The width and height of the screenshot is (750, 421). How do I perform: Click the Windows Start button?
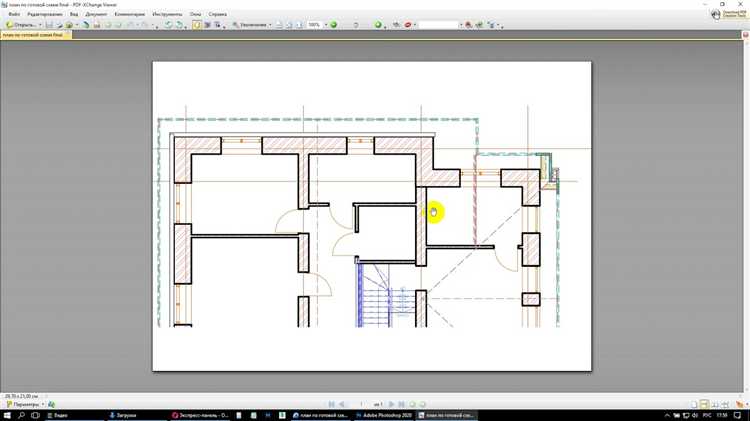7,415
